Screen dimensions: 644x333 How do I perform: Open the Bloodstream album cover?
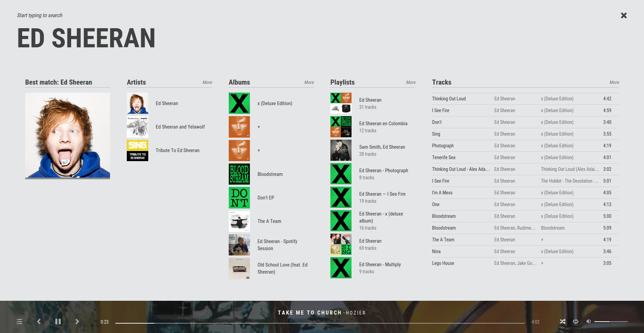click(239, 174)
